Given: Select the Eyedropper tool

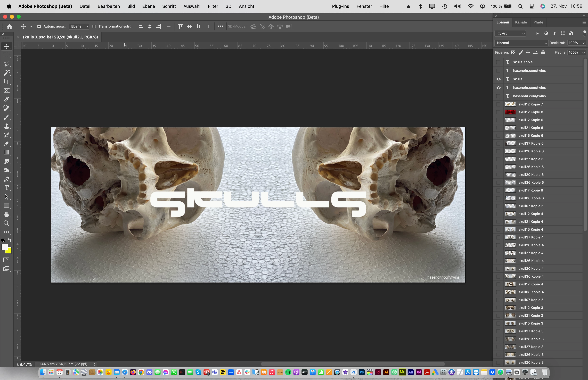Looking at the screenshot, I should pyautogui.click(x=6, y=100).
